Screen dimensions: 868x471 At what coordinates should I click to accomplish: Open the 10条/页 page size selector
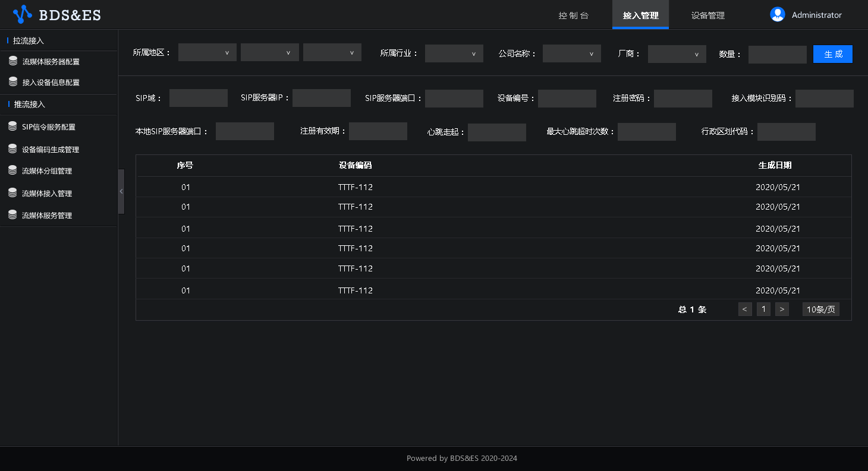(x=821, y=309)
